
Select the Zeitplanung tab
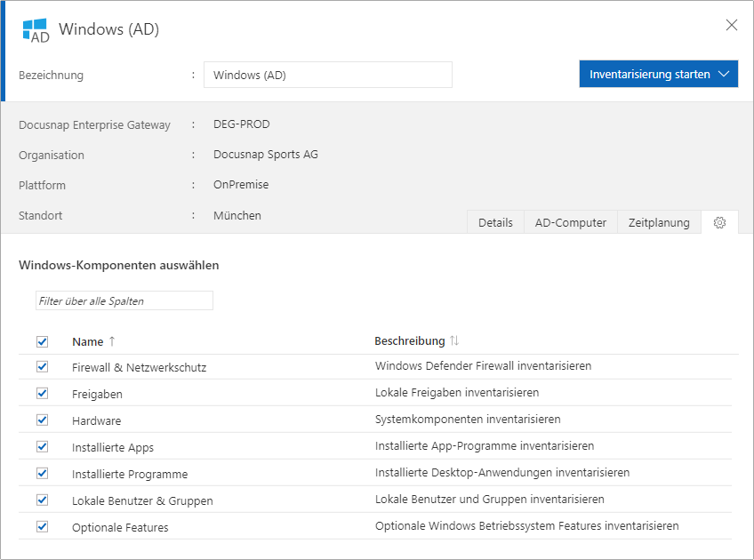tap(659, 222)
